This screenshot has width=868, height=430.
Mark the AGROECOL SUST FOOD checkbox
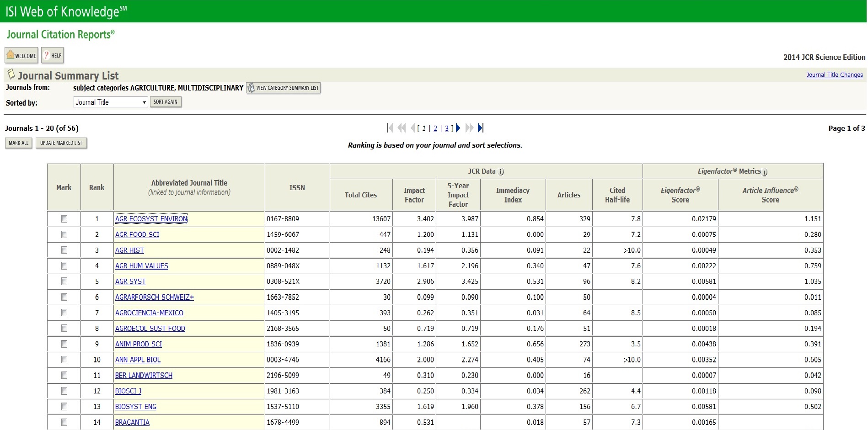64,328
